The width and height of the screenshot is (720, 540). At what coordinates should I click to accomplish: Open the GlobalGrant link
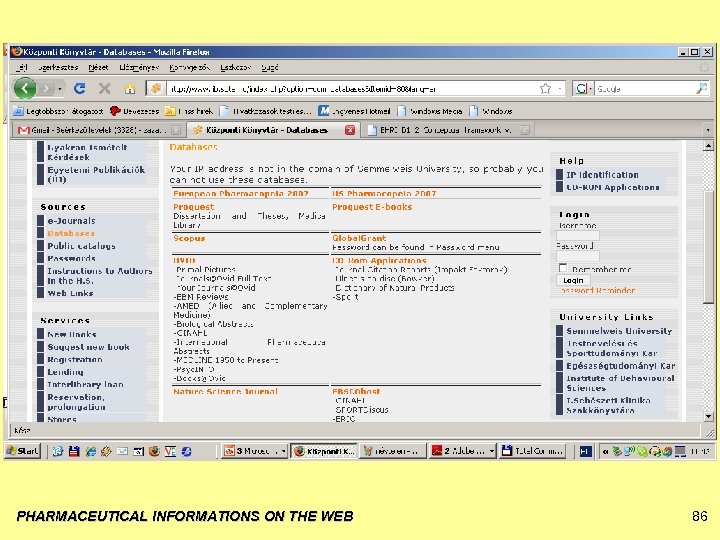(x=359, y=238)
